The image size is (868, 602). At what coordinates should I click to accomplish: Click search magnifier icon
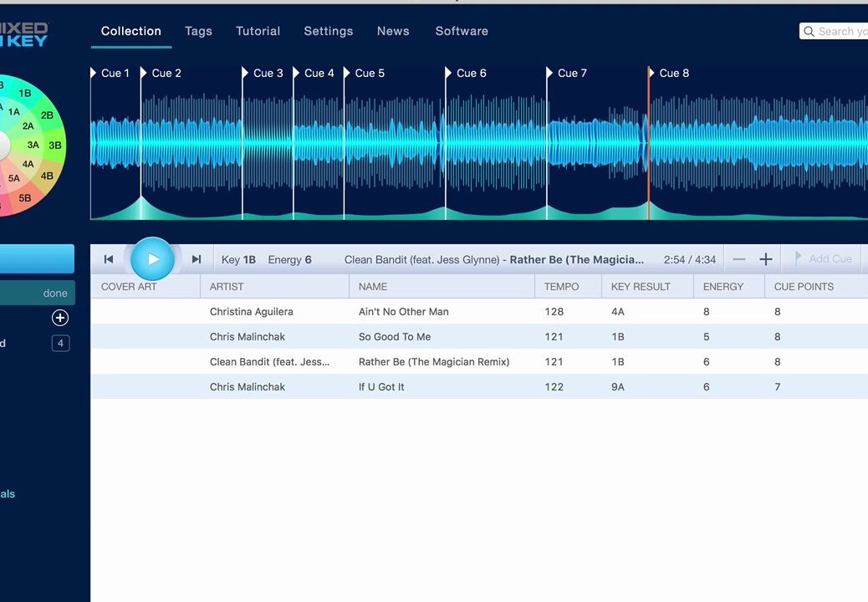809,32
